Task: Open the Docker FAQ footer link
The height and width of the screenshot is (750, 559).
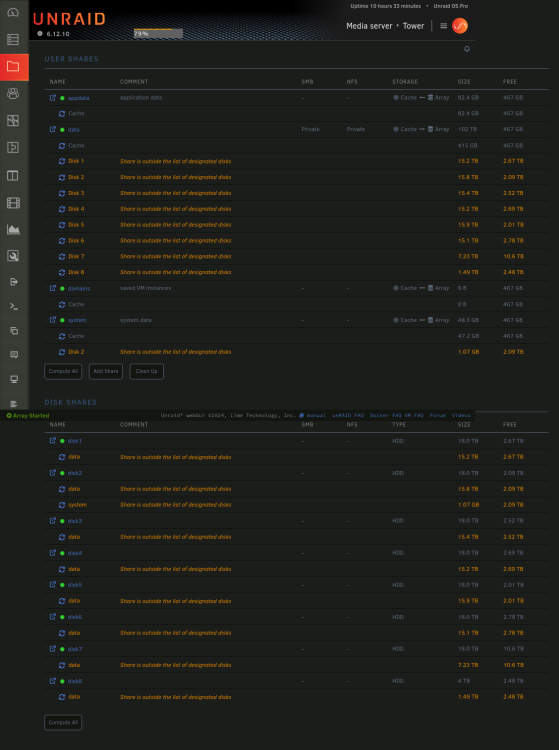Action: [x=385, y=415]
